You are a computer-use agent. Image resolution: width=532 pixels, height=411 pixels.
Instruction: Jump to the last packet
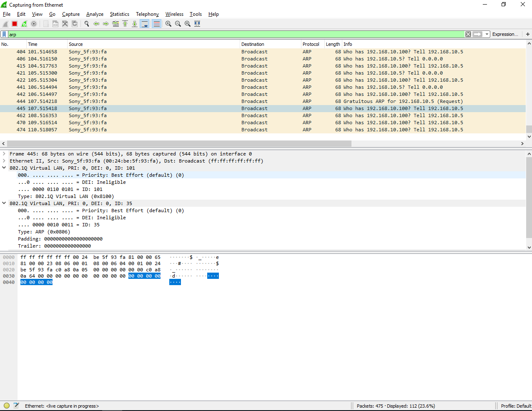click(135, 24)
